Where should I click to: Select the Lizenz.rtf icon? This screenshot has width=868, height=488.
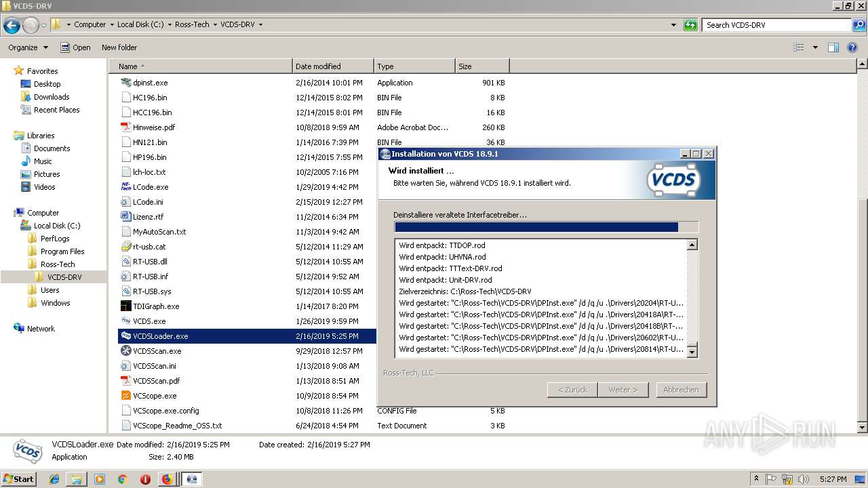coord(125,217)
